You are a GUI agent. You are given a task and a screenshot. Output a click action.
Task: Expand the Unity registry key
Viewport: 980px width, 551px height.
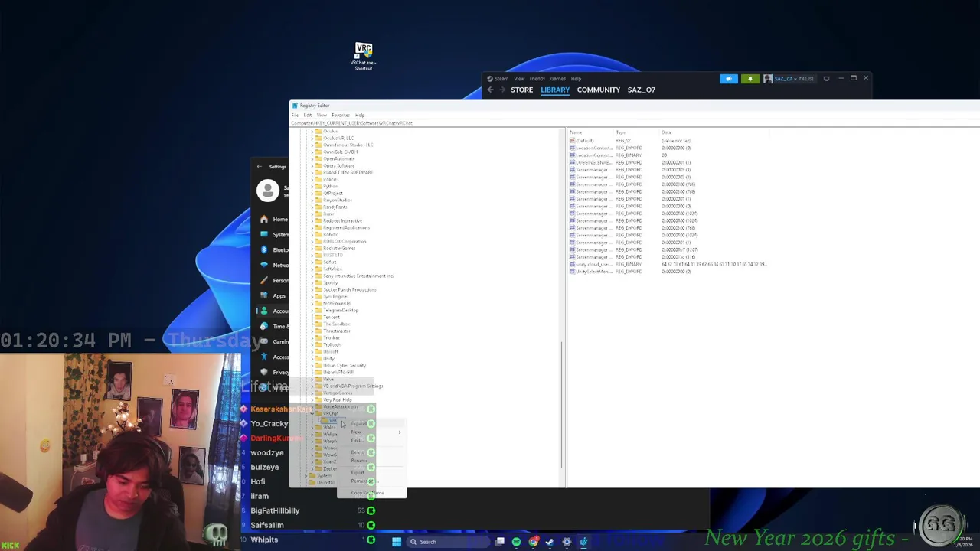pyautogui.click(x=312, y=358)
